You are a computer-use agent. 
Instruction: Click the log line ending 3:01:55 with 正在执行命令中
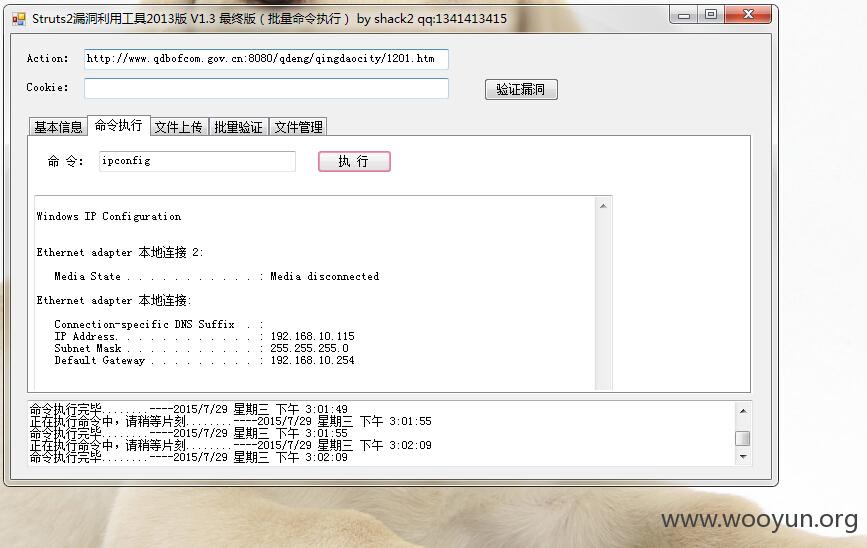tap(231, 421)
